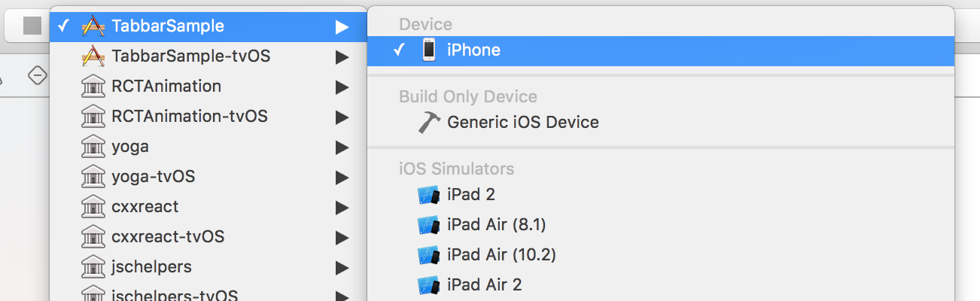Click the RCTAnimation library building icon

pos(92,86)
